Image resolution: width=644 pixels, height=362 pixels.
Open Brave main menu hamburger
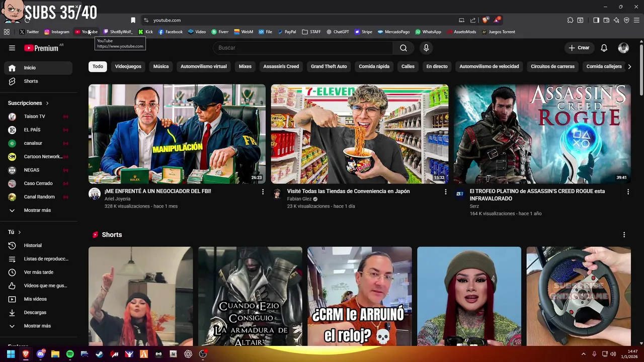(x=636, y=20)
